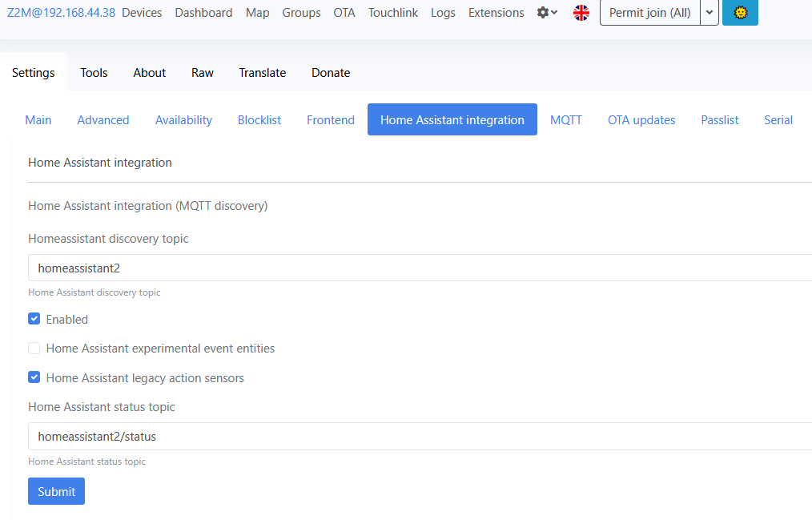The height and width of the screenshot is (520, 812).
Task: Click 'Home Assistant discovery topic' helper text
Action: point(94,292)
